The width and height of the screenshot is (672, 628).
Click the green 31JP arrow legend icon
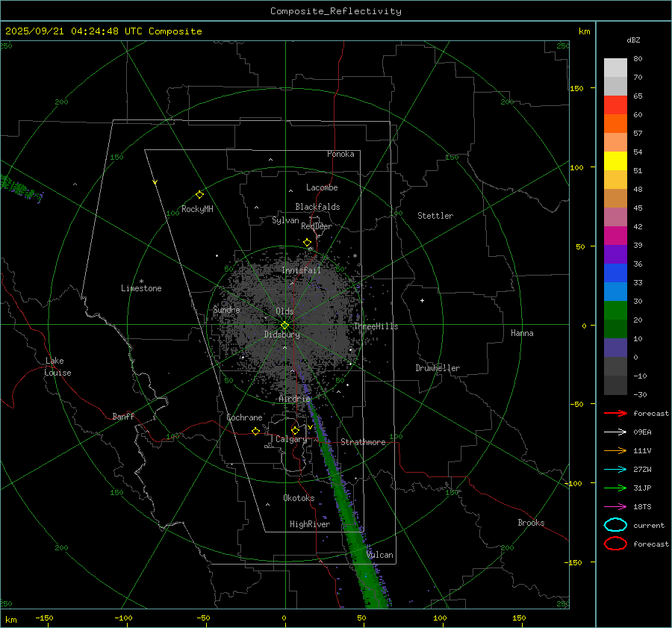[x=615, y=488]
